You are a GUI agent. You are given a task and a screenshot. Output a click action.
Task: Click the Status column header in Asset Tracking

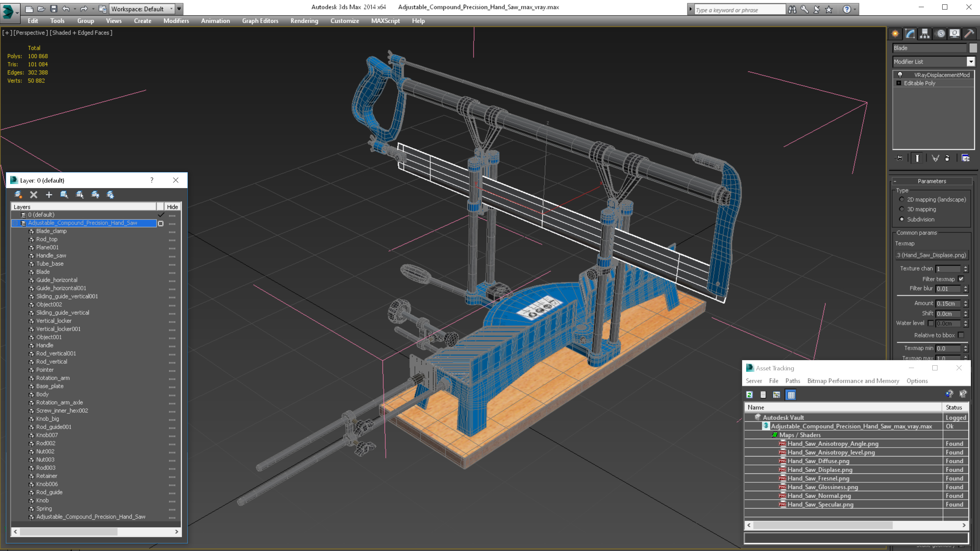pos(954,407)
